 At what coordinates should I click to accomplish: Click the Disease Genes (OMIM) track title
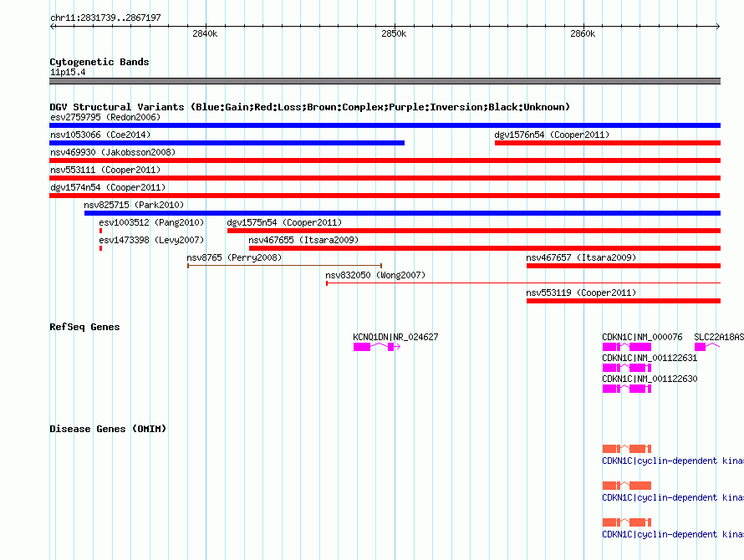click(x=108, y=429)
